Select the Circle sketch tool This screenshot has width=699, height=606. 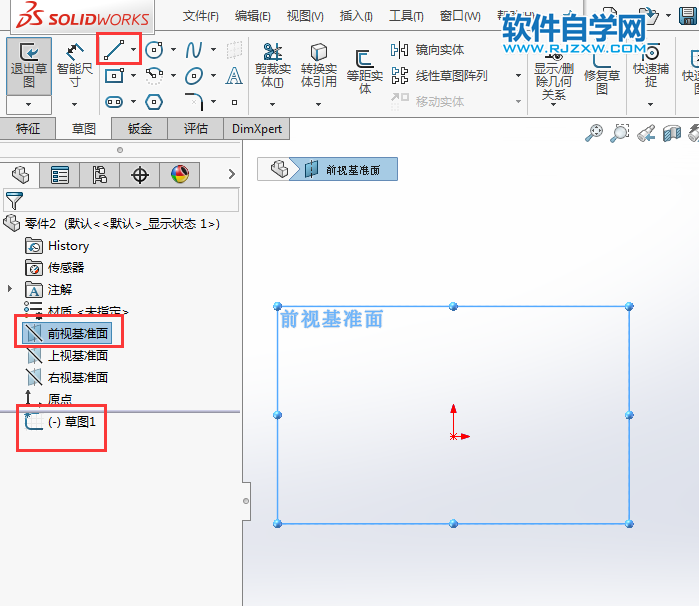pos(154,50)
